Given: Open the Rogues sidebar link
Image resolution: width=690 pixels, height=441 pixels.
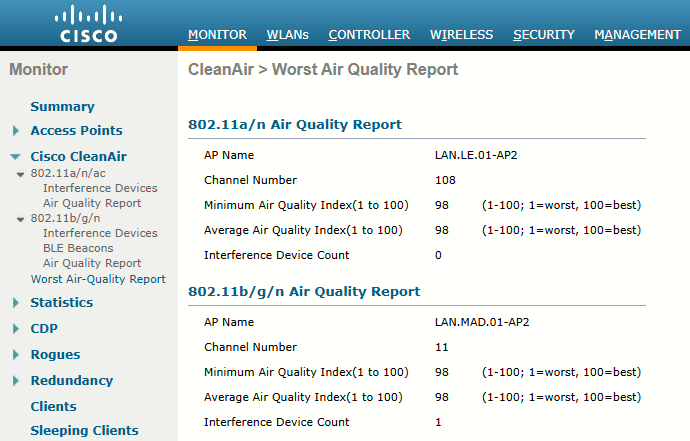Looking at the screenshot, I should point(55,355).
